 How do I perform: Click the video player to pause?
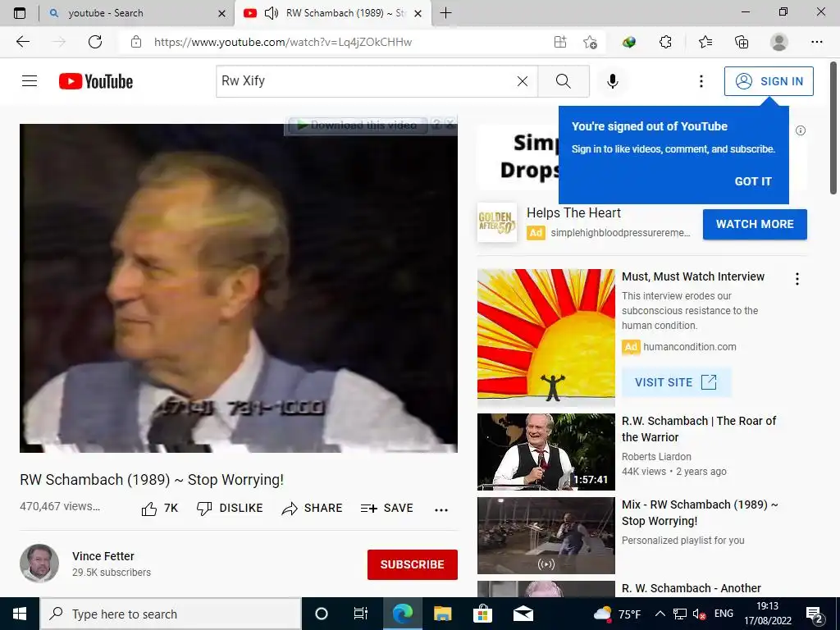pos(239,288)
